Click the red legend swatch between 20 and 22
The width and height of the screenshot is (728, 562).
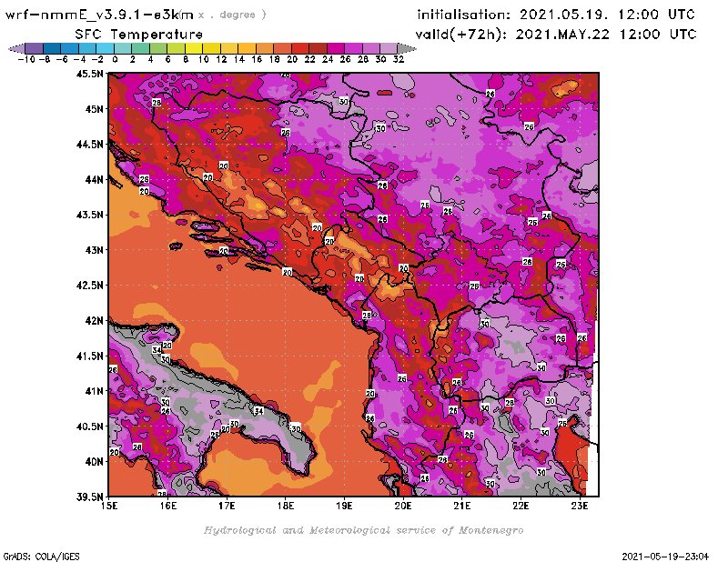[x=300, y=48]
